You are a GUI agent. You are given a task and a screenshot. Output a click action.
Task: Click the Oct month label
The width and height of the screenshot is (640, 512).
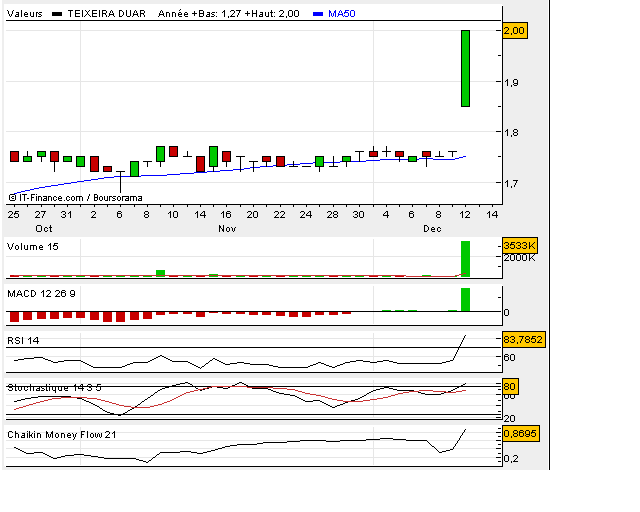[x=44, y=229]
